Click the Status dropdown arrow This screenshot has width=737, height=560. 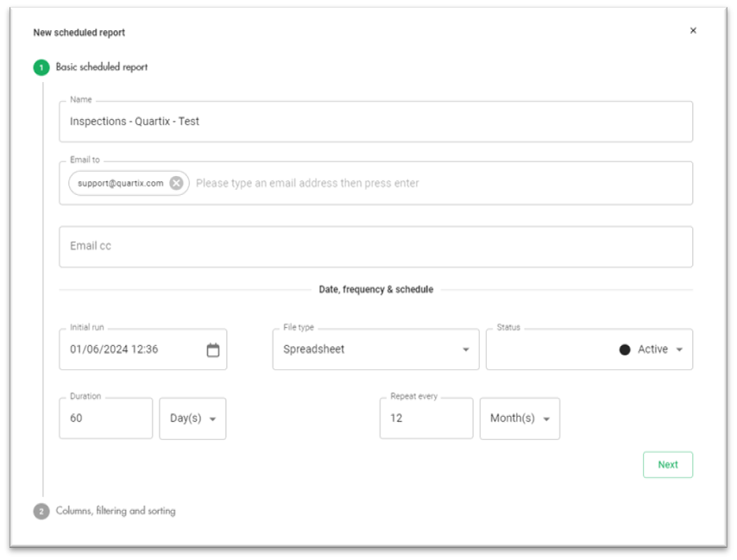coord(679,349)
